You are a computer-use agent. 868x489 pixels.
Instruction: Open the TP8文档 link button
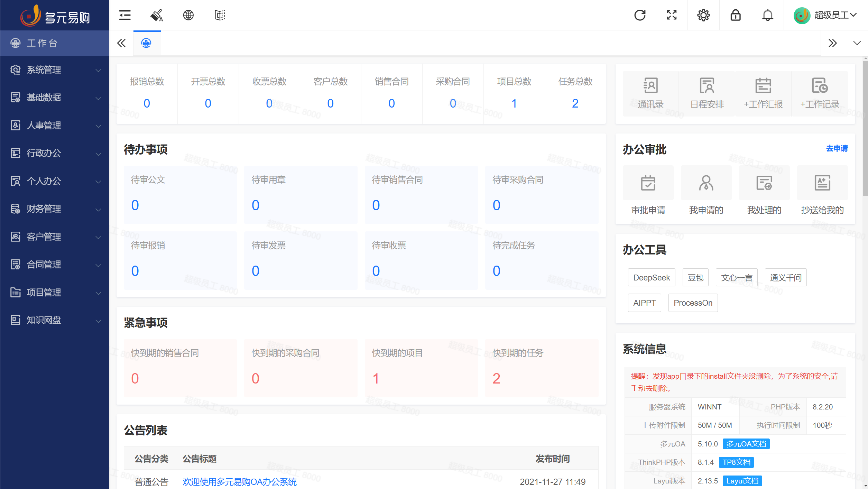737,462
